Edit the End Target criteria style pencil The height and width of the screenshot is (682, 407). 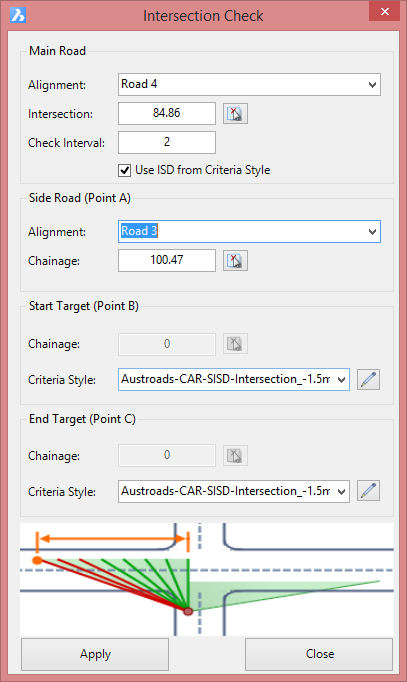pyautogui.click(x=368, y=491)
